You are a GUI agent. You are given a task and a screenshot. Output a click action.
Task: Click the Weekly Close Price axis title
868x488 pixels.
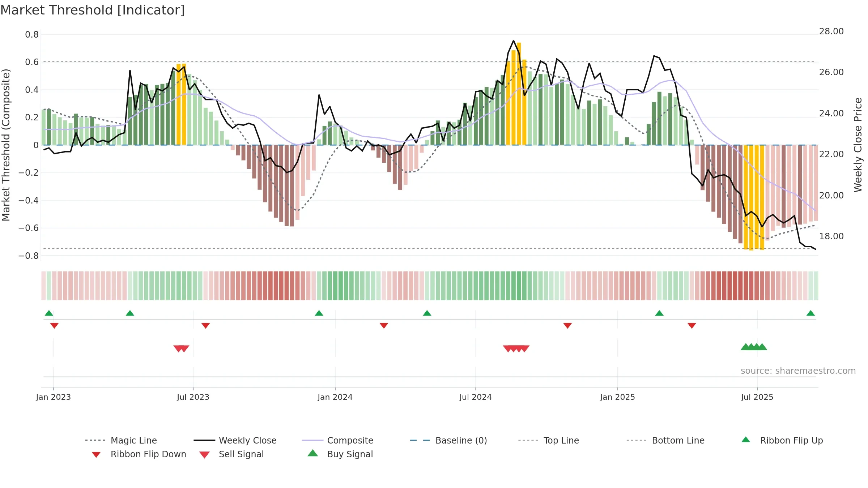858,145
